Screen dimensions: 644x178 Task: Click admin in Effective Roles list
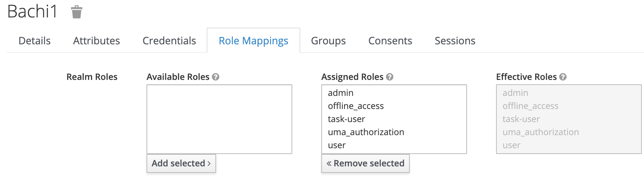515,93
